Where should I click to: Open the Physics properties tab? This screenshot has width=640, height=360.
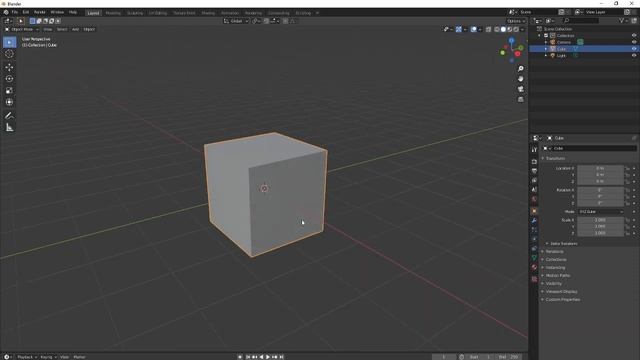pos(534,239)
